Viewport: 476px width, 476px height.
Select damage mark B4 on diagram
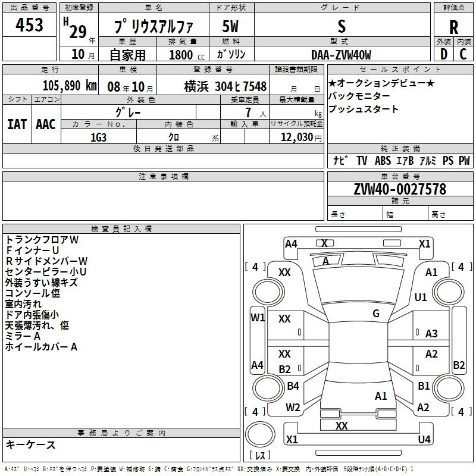[x=293, y=386]
